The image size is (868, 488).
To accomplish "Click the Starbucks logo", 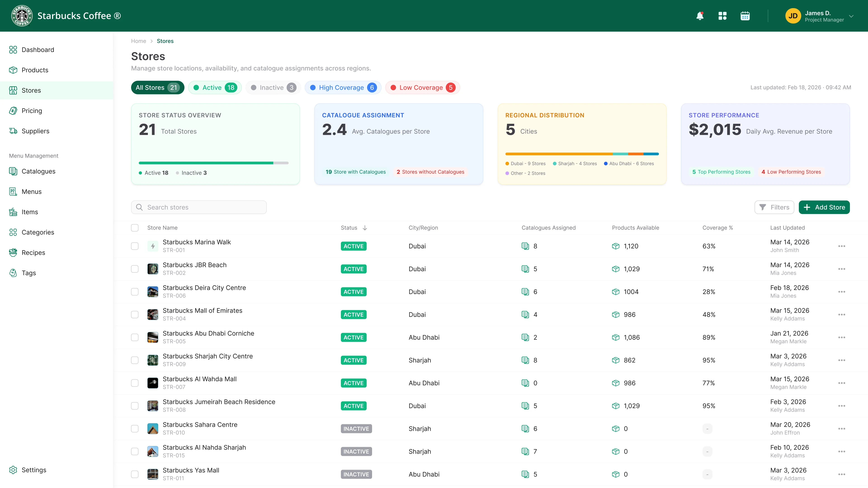I will pyautogui.click(x=22, y=16).
